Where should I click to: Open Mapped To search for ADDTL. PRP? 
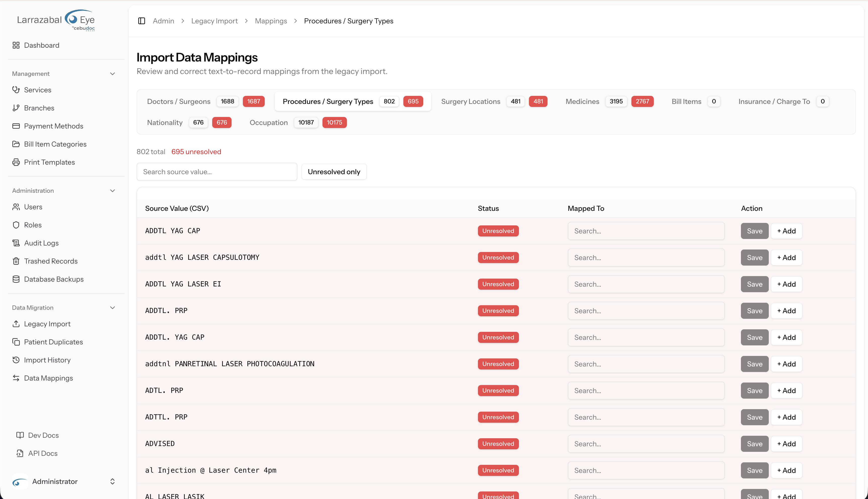coord(646,311)
